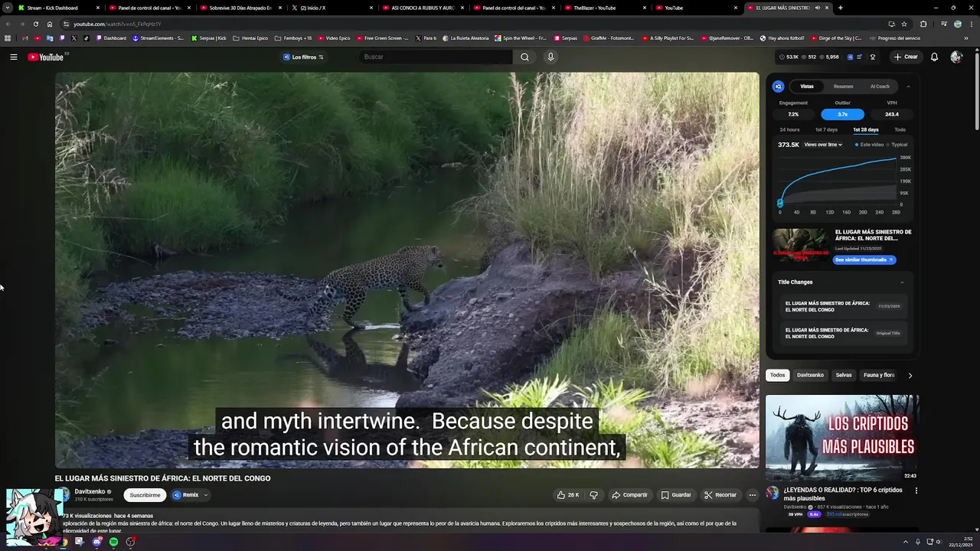
Task: Click the Suscribirme button
Action: tap(145, 495)
